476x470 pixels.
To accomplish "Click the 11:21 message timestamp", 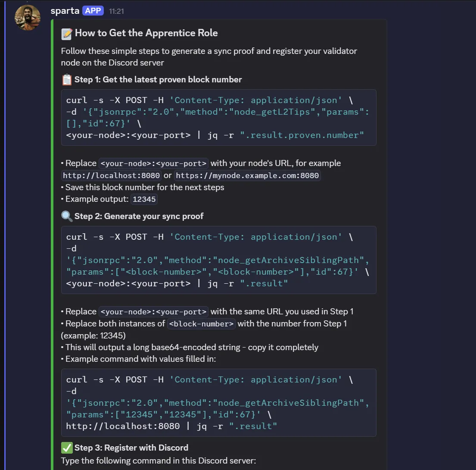I will point(116,11).
